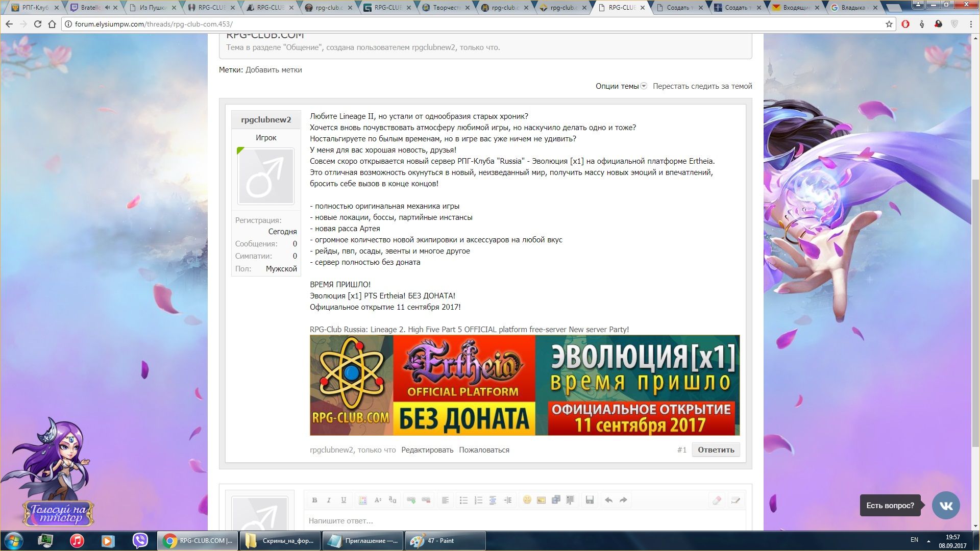Open the font family dropdown in editor
Viewport: 980px width, 551px height.
(x=393, y=500)
